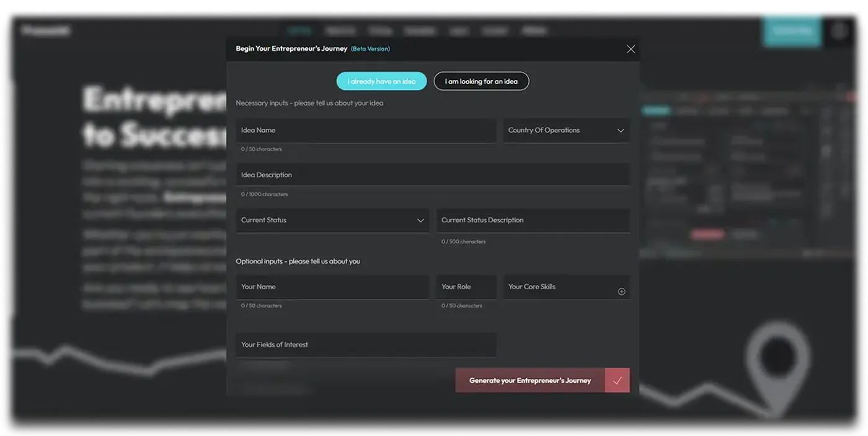The height and width of the screenshot is (436, 868).
Task: Click the blurred profile icon in the page header
Action: coord(839,30)
